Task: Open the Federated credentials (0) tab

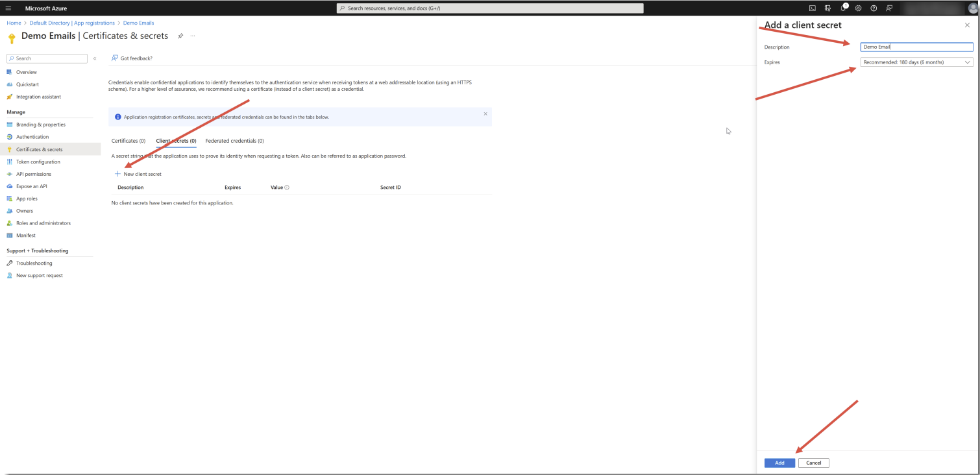Action: (234, 141)
